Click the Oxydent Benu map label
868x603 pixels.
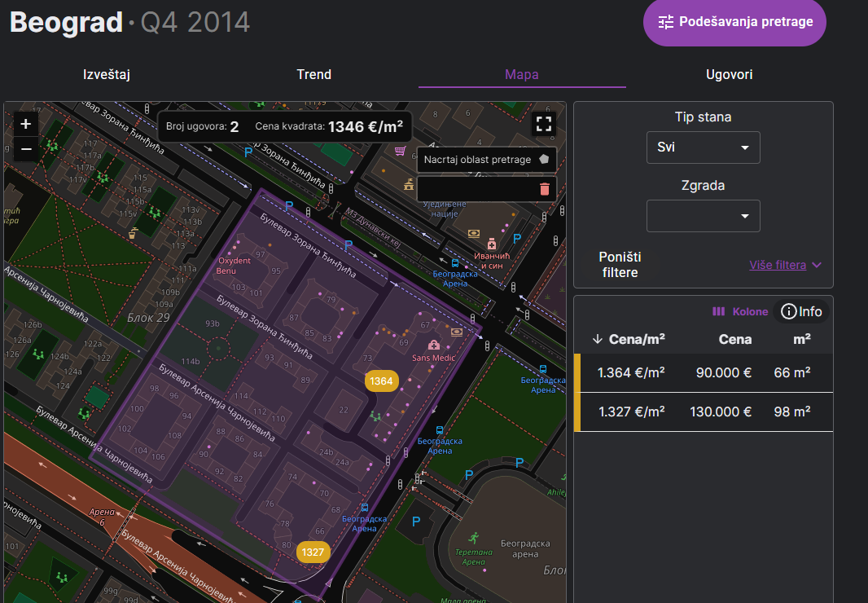234,265
